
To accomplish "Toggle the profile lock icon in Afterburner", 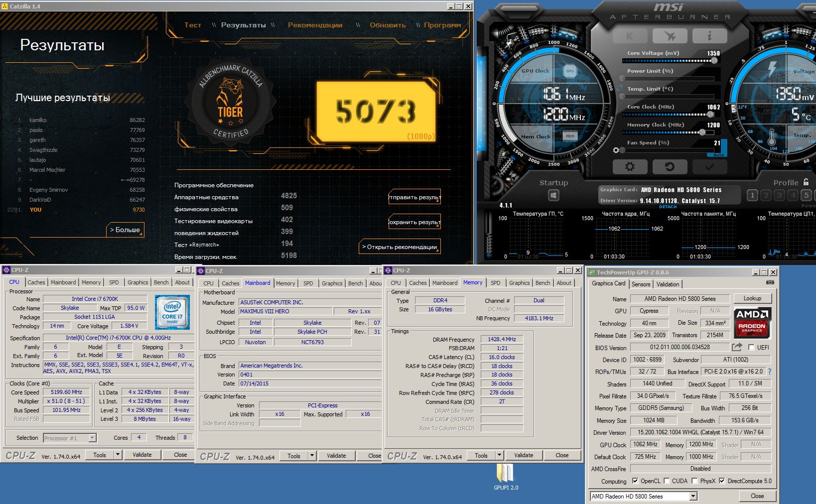I will point(806,182).
